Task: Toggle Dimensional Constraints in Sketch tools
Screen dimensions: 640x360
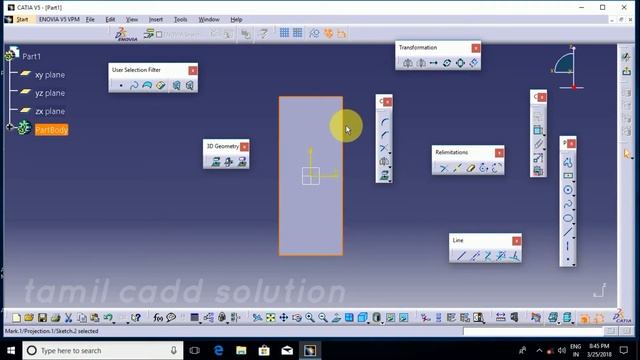Action: tap(341, 33)
